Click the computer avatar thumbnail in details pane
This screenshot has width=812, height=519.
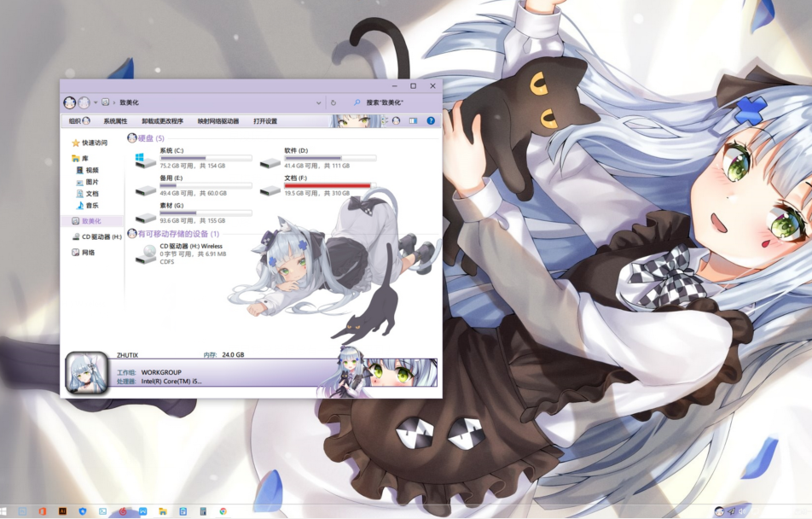[86, 373]
